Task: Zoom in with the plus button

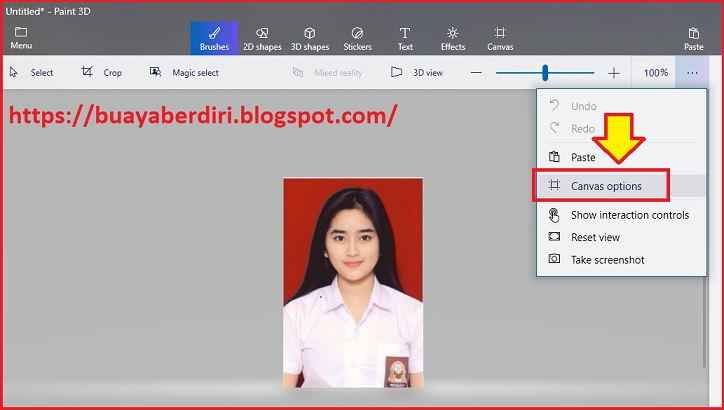Action: click(614, 72)
